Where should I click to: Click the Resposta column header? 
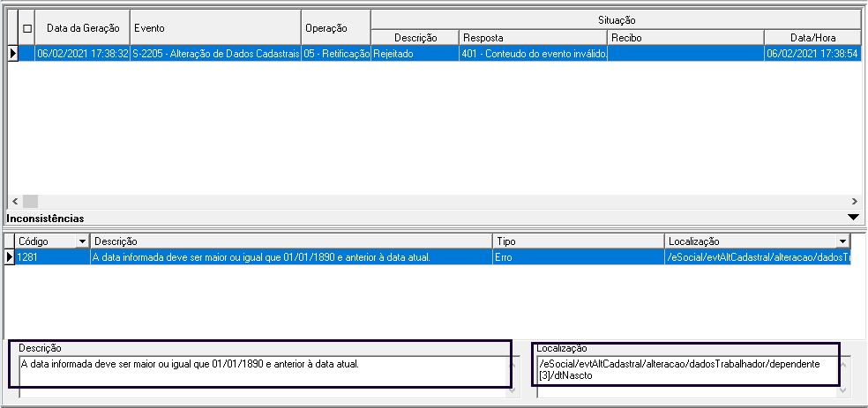point(533,38)
